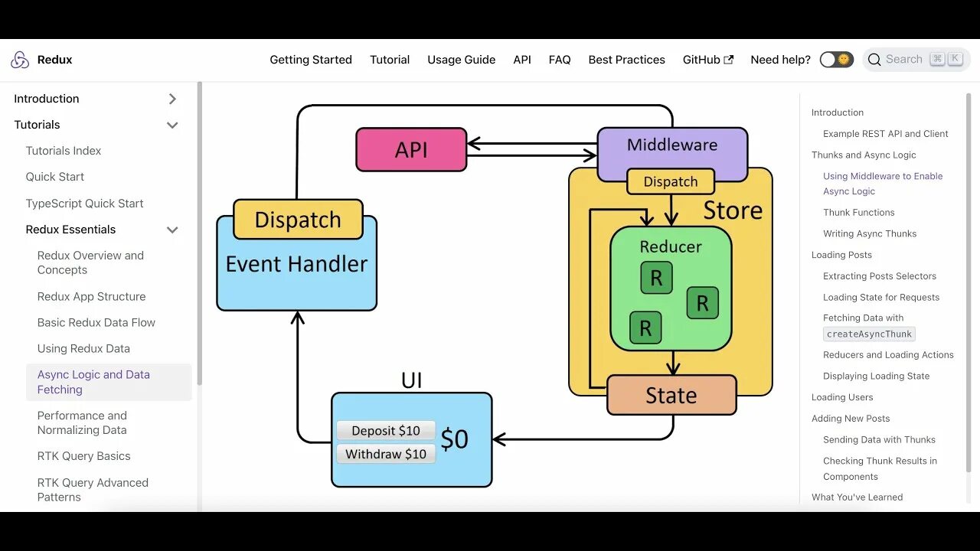Screen dimensions: 980x551
Task: Jump to Loading Users section
Action: (x=842, y=397)
